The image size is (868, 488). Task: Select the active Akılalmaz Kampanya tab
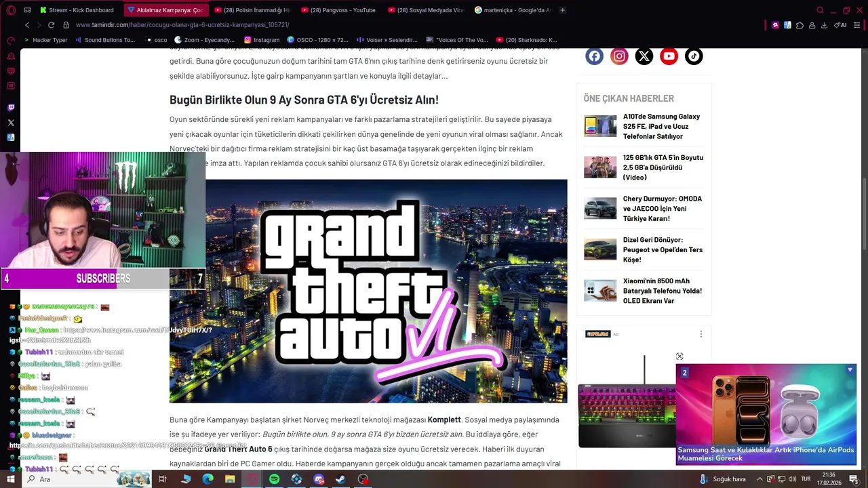point(165,10)
